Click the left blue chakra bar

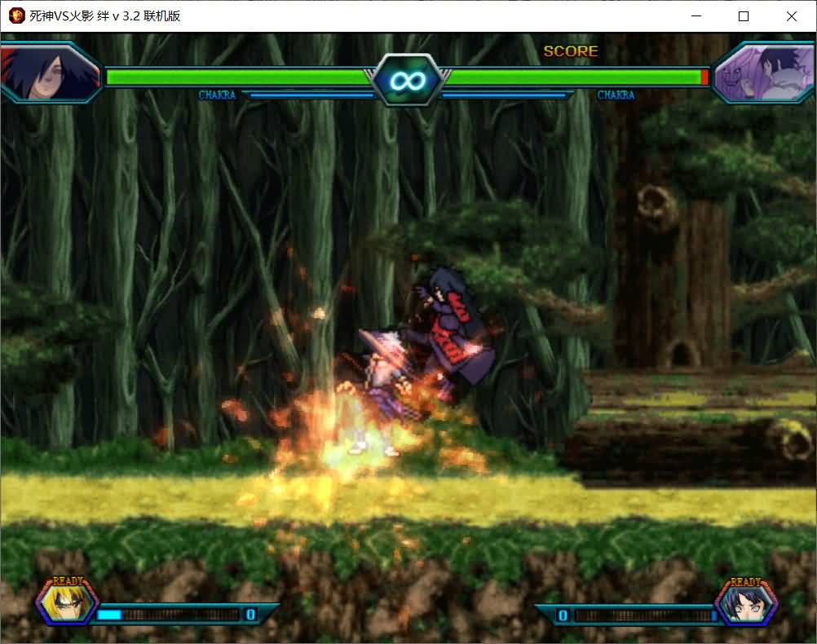click(311, 95)
